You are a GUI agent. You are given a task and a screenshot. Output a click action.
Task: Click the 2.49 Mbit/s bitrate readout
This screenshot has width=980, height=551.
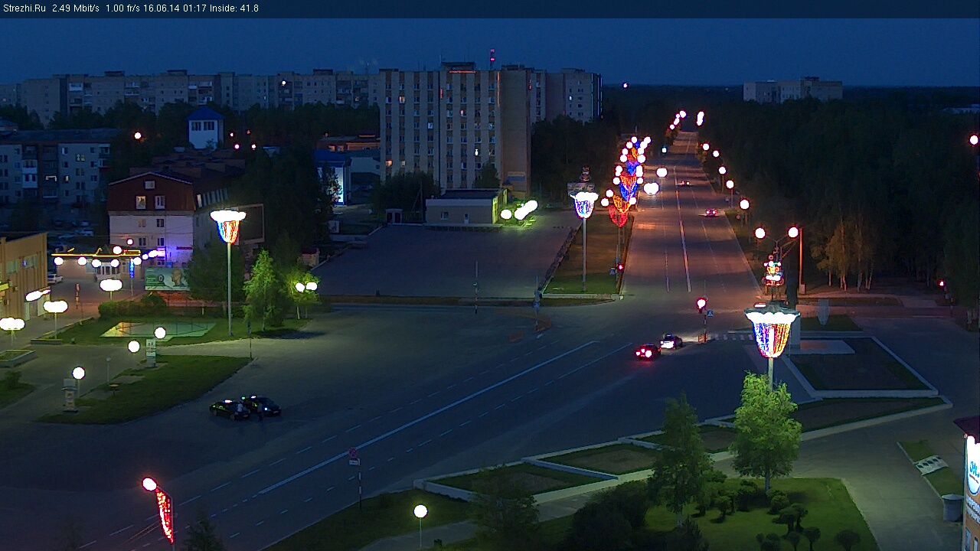(76, 8)
